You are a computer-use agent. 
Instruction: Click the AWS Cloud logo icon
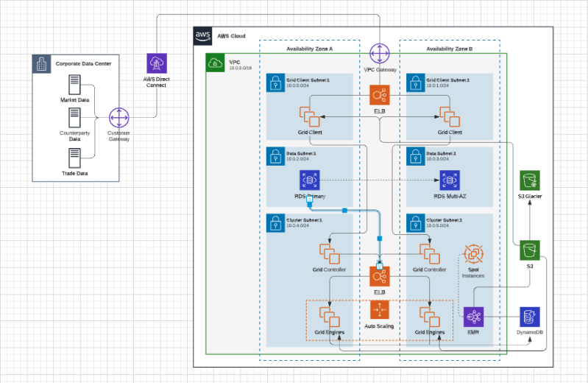(x=203, y=36)
